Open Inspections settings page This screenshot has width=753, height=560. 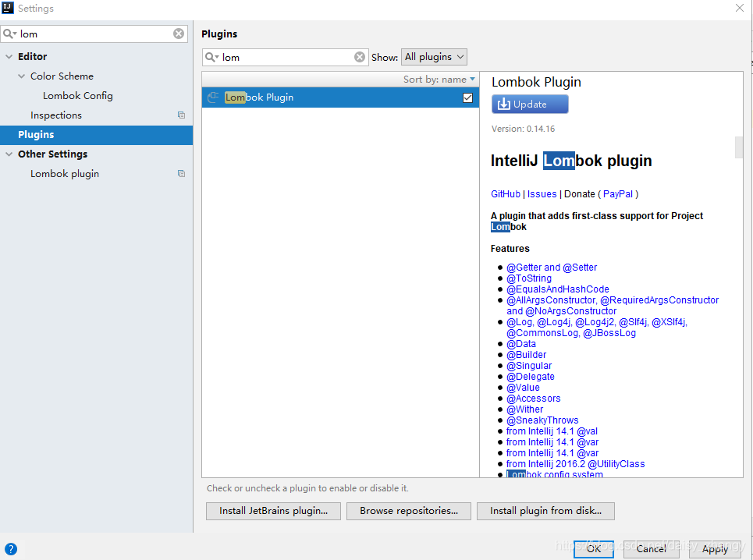coord(56,115)
